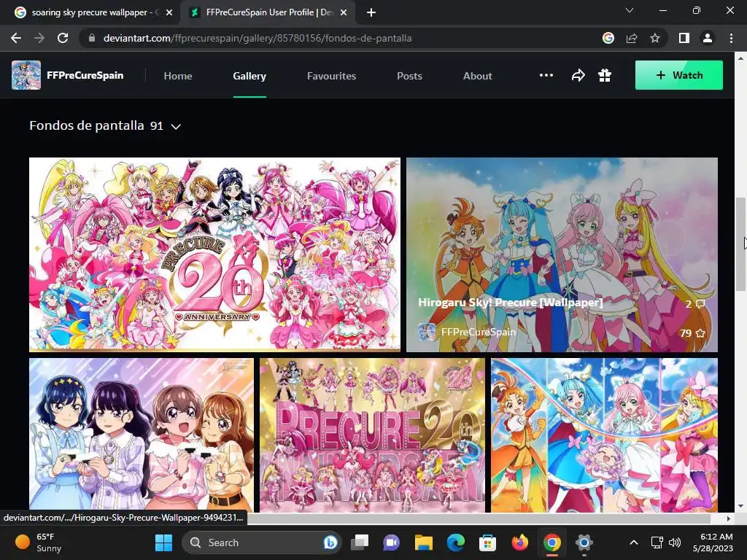The width and height of the screenshot is (747, 560).
Task: Open comments on Hirogaru Sky wallpaper
Action: pyautogui.click(x=695, y=304)
